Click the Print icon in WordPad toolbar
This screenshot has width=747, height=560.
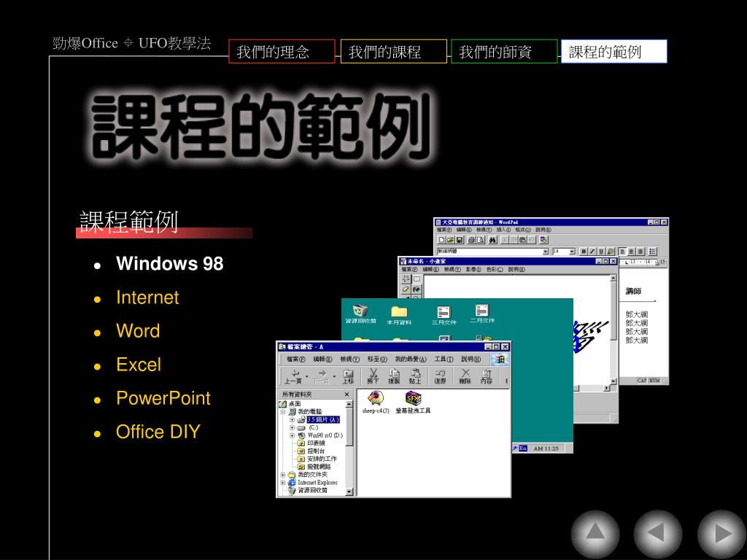[472, 239]
